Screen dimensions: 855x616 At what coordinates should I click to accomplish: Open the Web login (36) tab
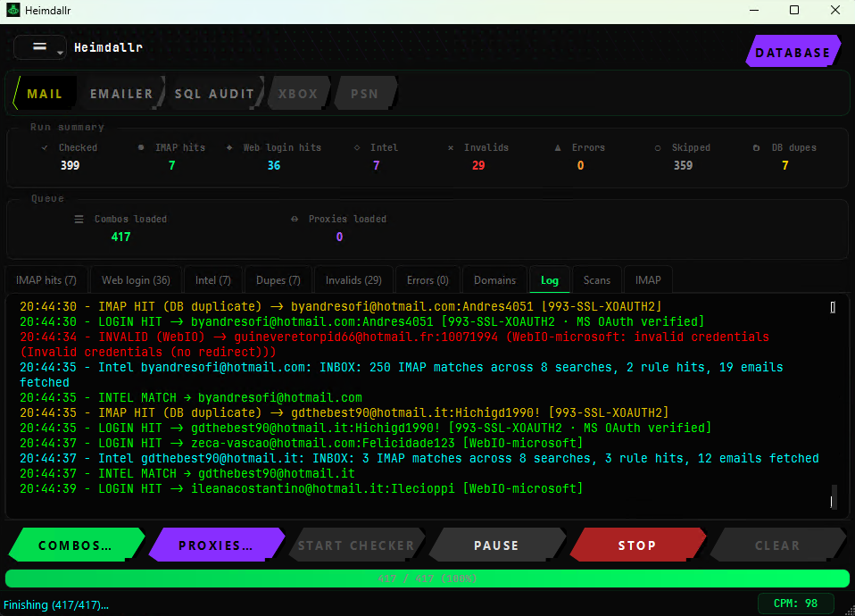[x=136, y=280]
